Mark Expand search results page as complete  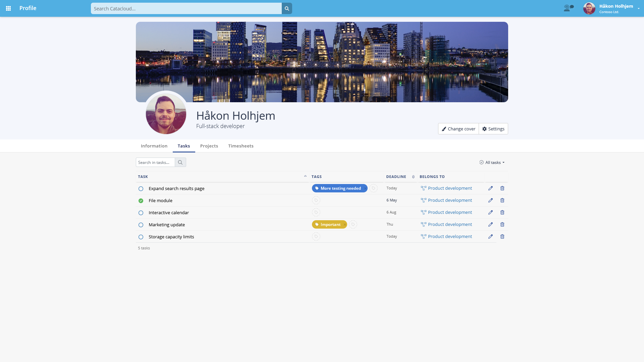click(141, 189)
